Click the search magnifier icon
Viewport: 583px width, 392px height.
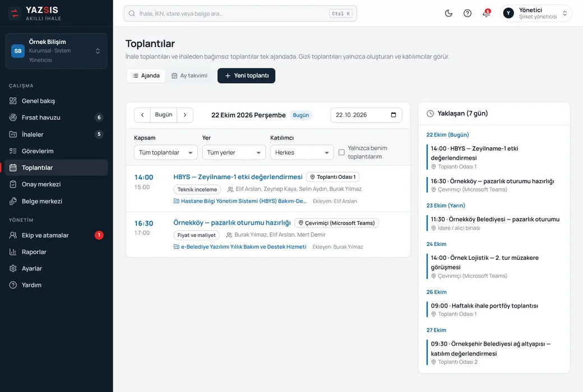coord(132,13)
